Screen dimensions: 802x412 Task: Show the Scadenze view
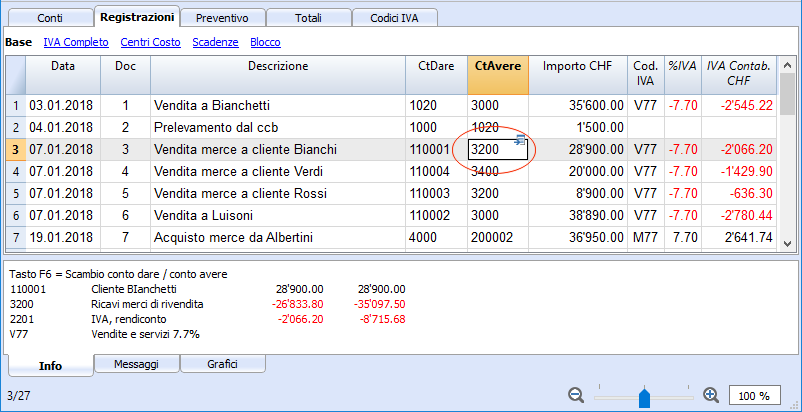[215, 42]
